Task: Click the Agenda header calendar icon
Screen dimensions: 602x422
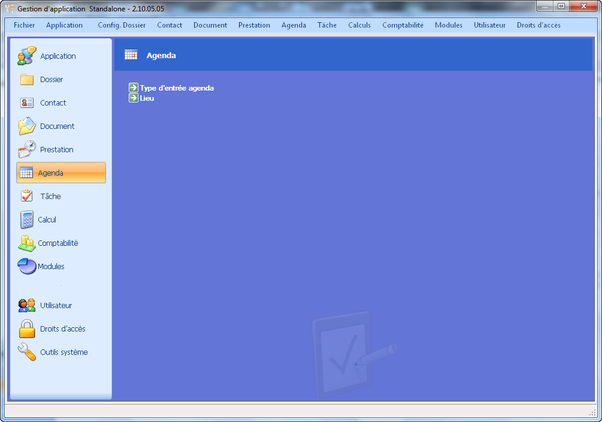Action: point(131,55)
